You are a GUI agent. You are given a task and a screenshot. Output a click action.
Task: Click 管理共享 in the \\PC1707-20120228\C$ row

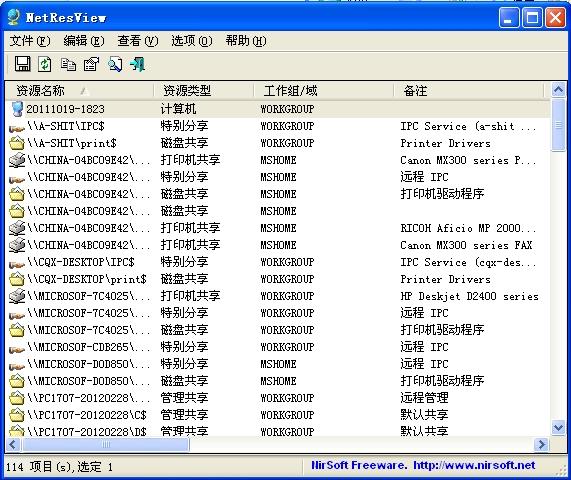point(184,415)
